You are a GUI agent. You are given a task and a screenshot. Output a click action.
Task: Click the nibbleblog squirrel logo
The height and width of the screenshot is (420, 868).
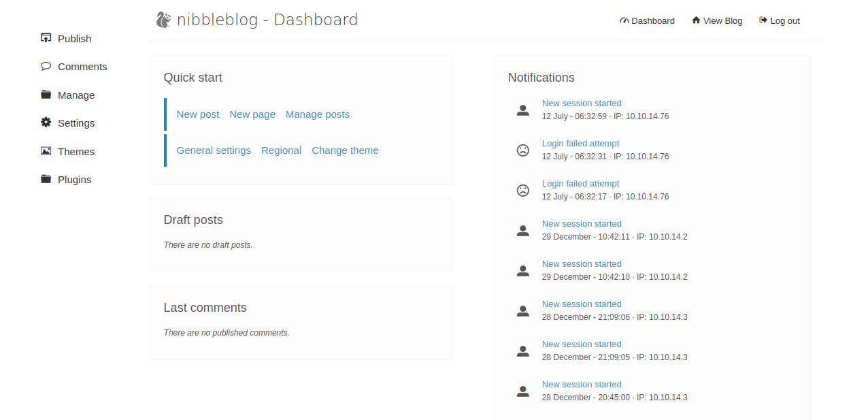point(161,19)
